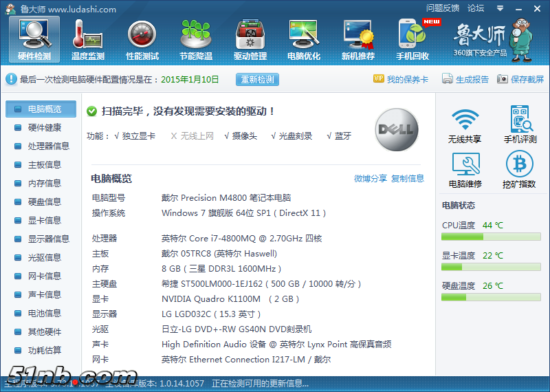Screen dimensions: 550x392
Task: Click the 蓝牙 feature indicator
Action: [x=339, y=135]
